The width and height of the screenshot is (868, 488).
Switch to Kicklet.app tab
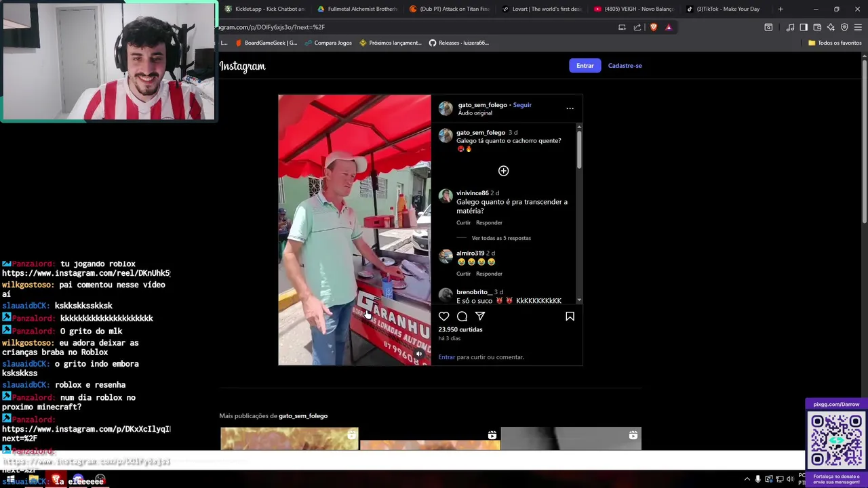pos(264,9)
